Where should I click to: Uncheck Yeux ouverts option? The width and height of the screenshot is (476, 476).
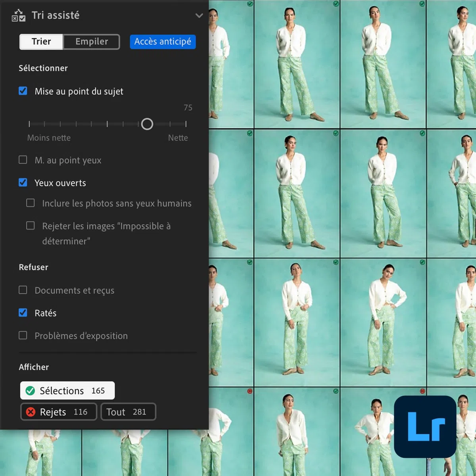click(23, 182)
